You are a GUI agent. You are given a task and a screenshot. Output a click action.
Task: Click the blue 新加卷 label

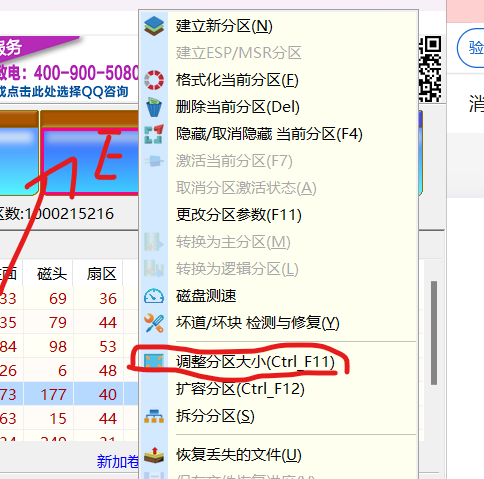[117, 462]
